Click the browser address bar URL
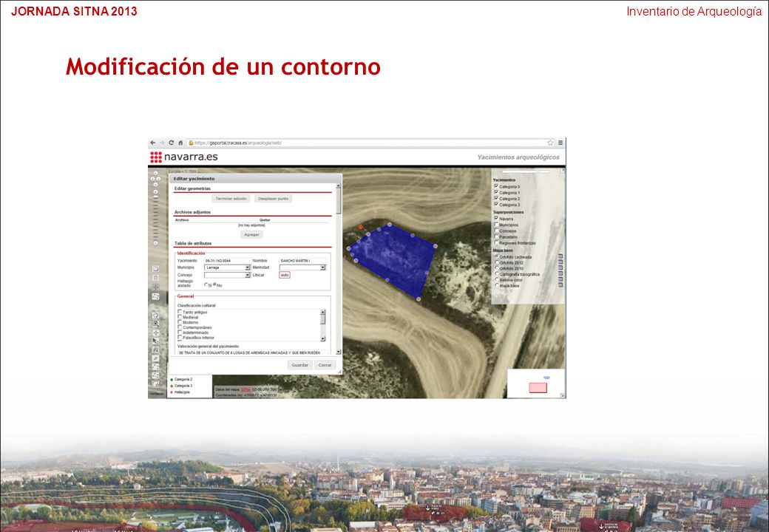 coord(238,143)
